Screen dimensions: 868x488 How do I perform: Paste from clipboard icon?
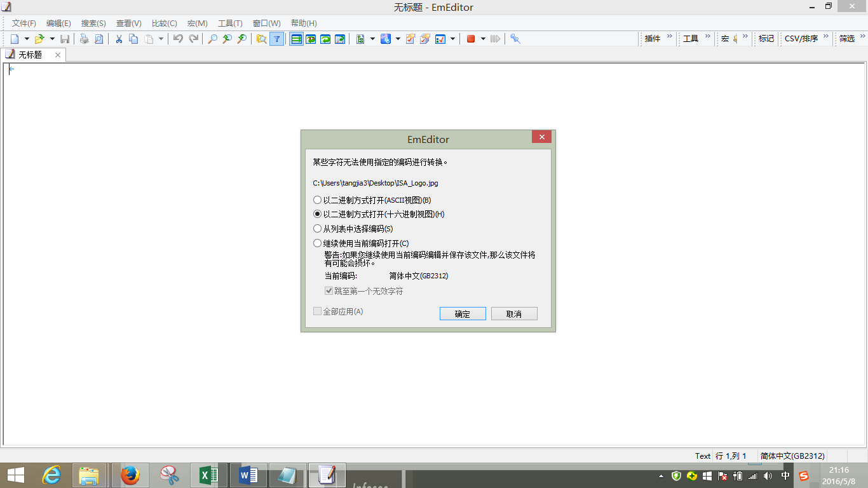(149, 39)
